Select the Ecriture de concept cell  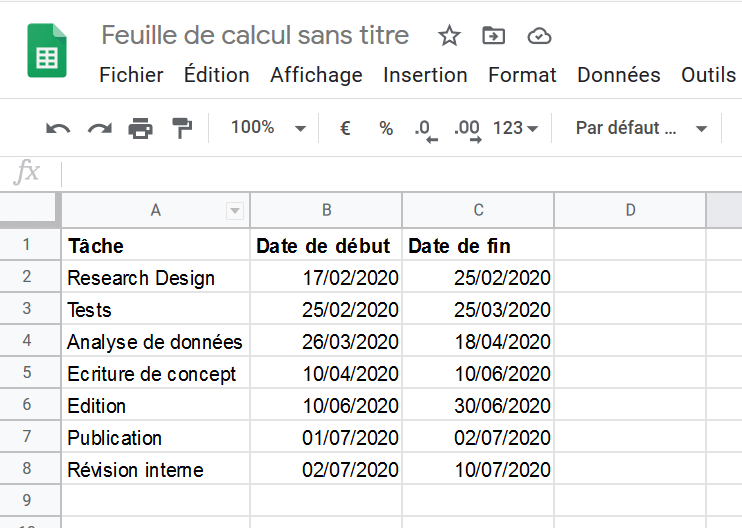(x=156, y=373)
